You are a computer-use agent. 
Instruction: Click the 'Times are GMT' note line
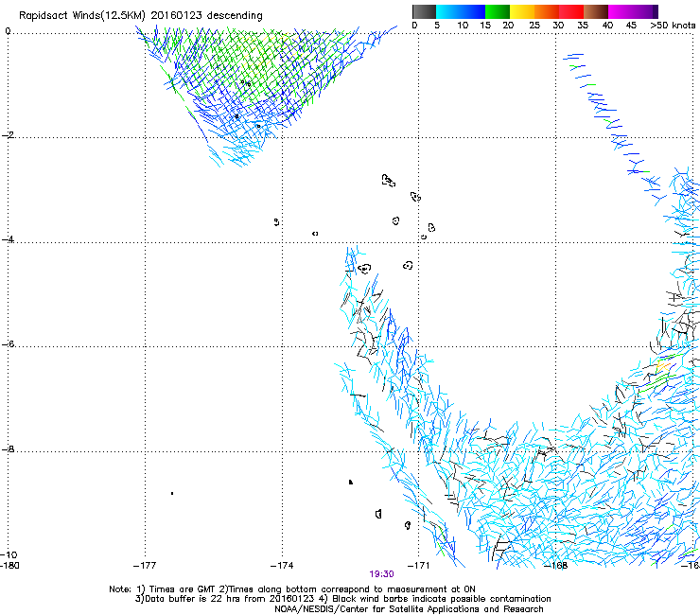(x=292, y=589)
